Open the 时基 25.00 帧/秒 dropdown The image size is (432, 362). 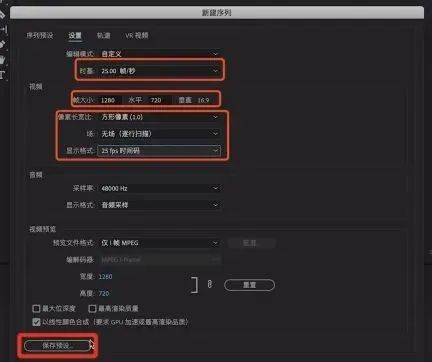coord(159,71)
